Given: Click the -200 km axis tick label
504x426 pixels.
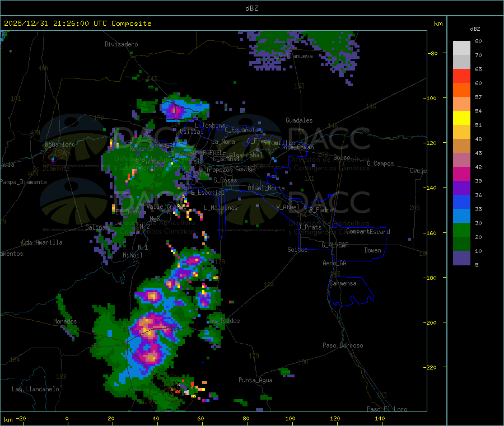Looking at the screenshot, I should 431,322.
